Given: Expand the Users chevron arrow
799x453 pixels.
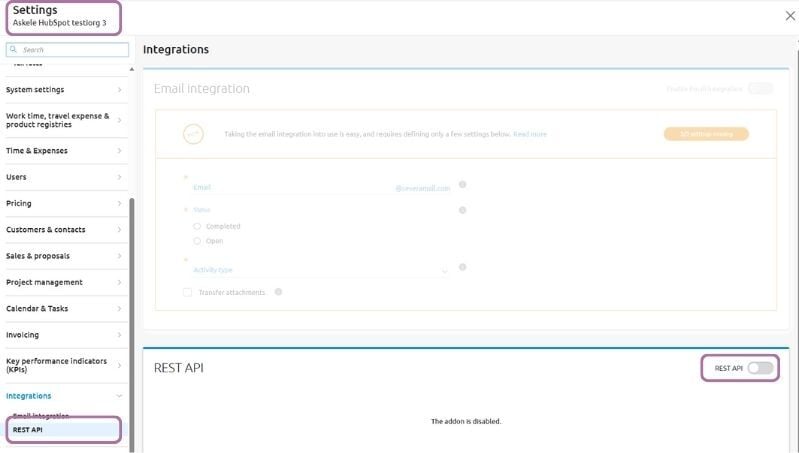Looking at the screenshot, I should coord(120,177).
